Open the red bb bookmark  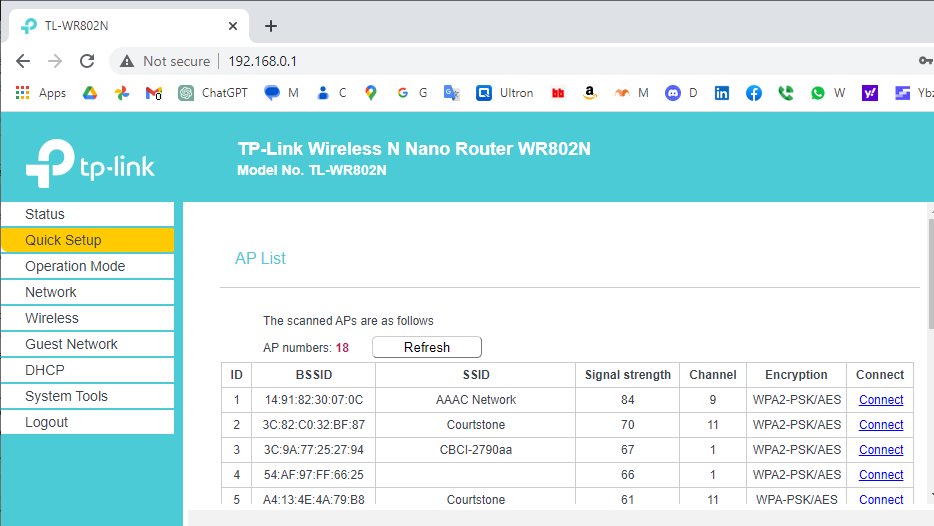tap(558, 93)
